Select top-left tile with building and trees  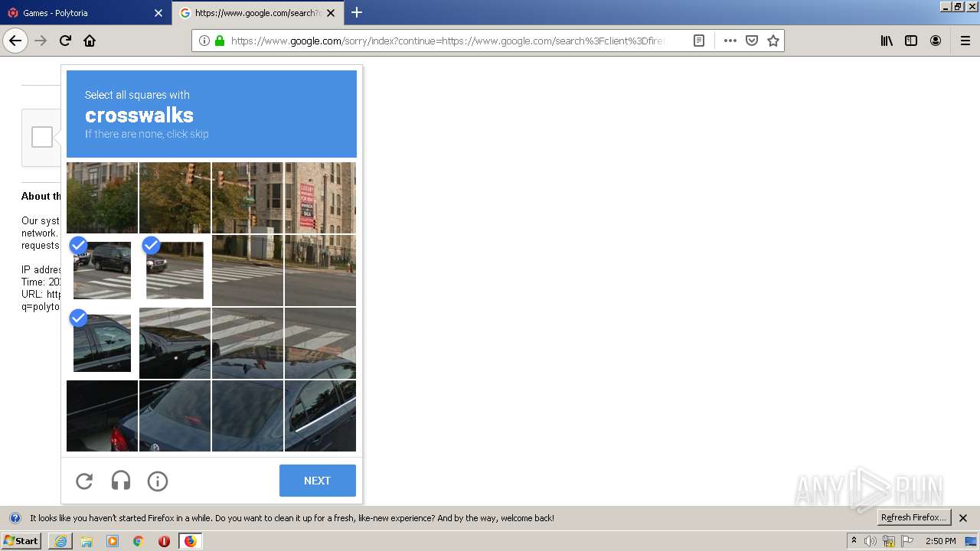pos(102,197)
